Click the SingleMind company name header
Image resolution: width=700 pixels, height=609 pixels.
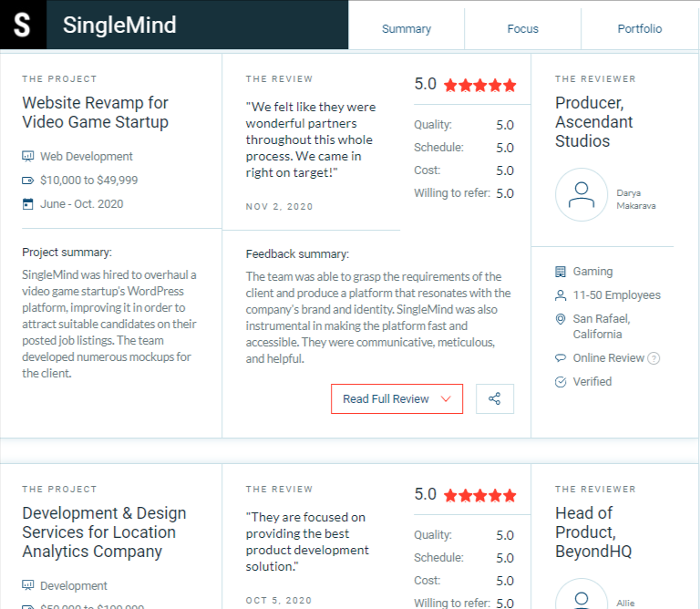[x=119, y=25]
